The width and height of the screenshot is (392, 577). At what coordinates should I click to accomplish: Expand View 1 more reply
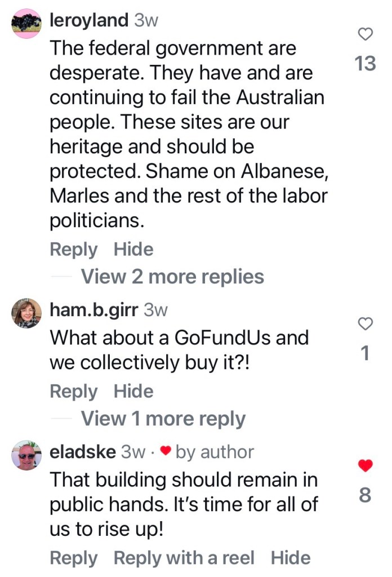click(x=163, y=419)
